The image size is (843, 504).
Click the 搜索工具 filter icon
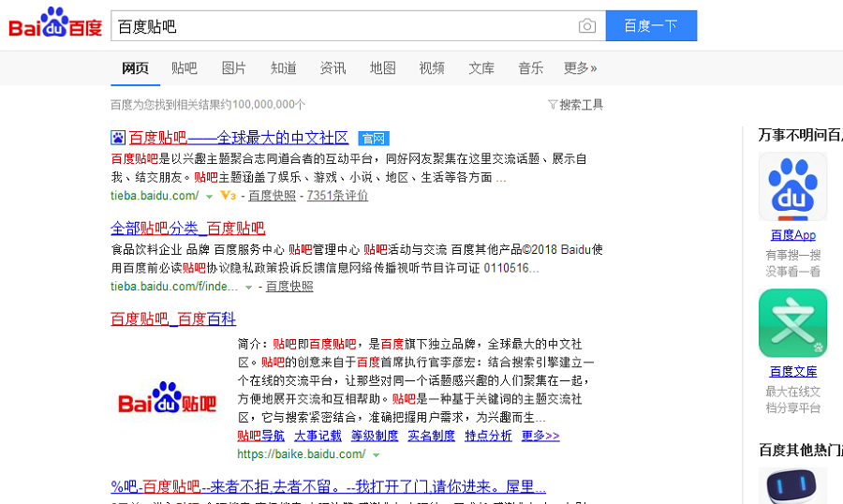pos(552,104)
